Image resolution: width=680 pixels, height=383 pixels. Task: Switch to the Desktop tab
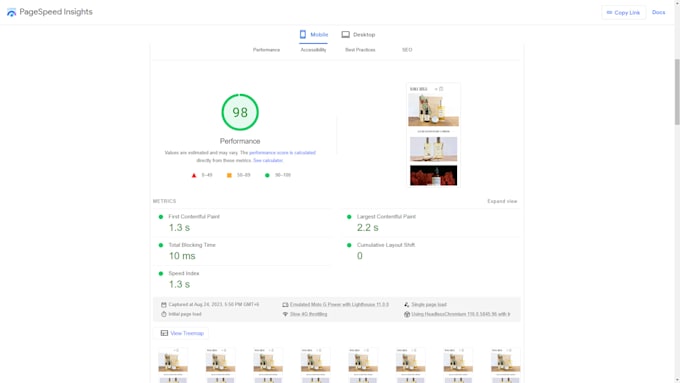pos(358,34)
